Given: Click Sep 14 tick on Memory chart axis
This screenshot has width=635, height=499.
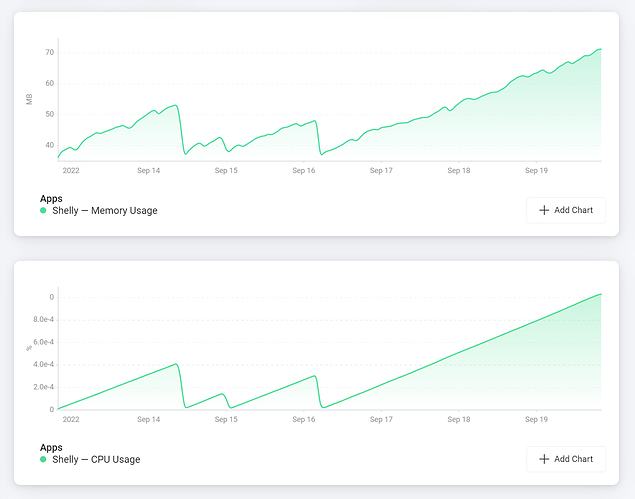Looking at the screenshot, I should click(x=149, y=171).
